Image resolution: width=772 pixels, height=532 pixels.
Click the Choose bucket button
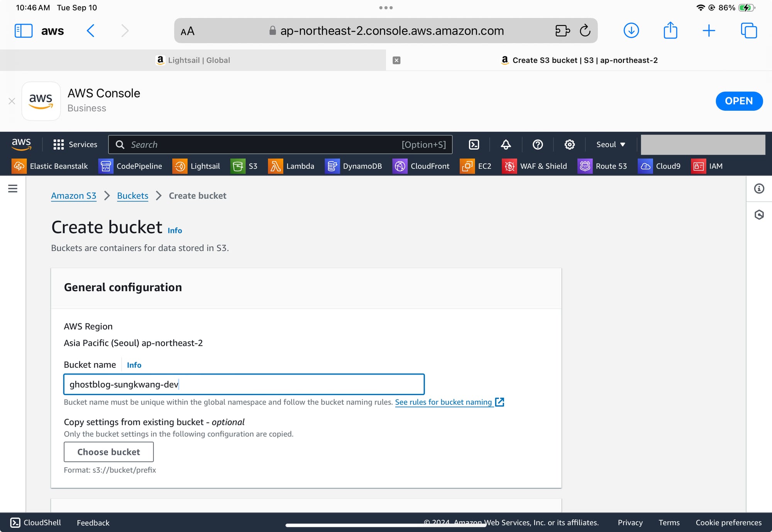(x=108, y=452)
